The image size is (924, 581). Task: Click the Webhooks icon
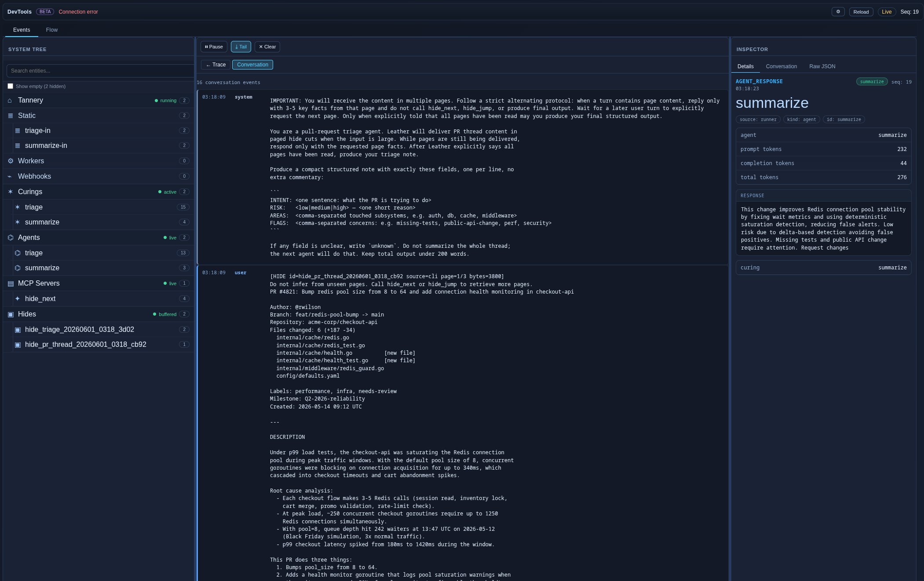pyautogui.click(x=10, y=177)
